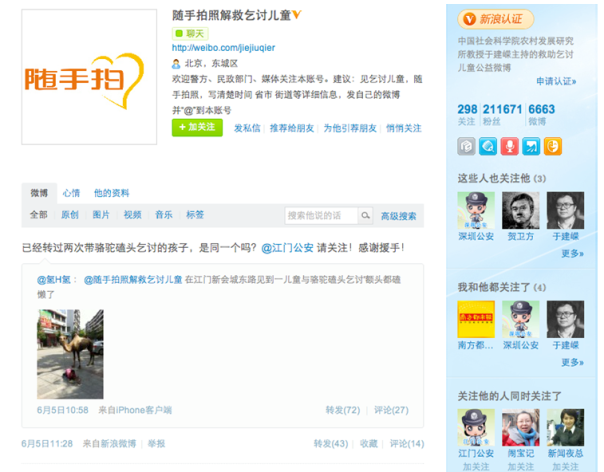This screenshot has height=472, width=604.
Task: Click the 6月5日10:58 quoted post timestamp
Action: coord(63,410)
